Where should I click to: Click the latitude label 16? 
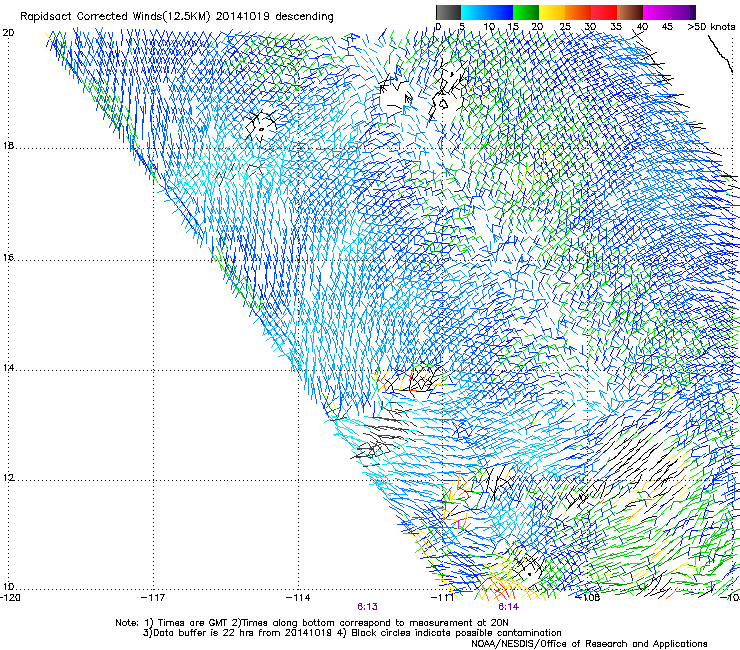[8, 258]
